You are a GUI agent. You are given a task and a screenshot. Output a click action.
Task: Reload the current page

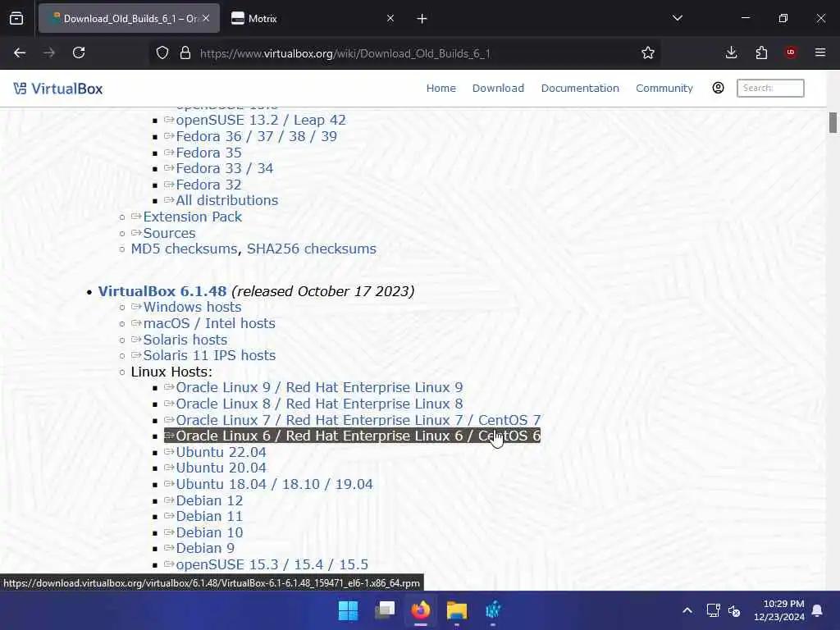[79, 52]
